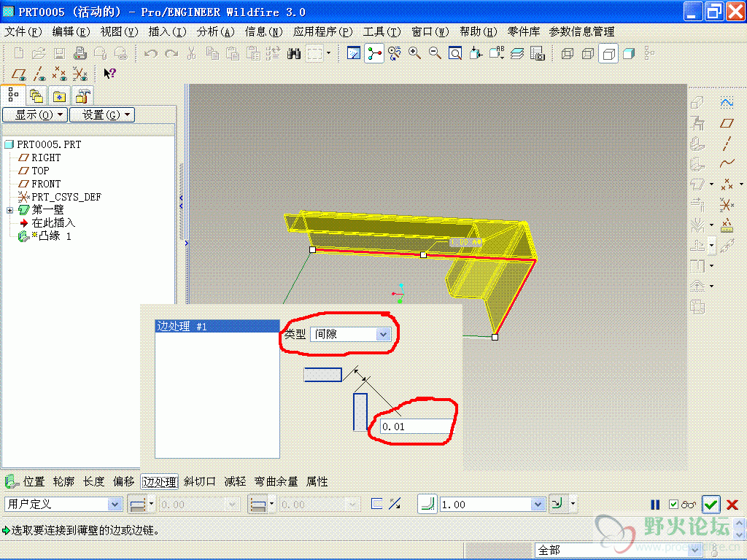Toggle the dashboard preview checkbox
Image resolution: width=747 pixels, height=560 pixels.
pos(673,505)
